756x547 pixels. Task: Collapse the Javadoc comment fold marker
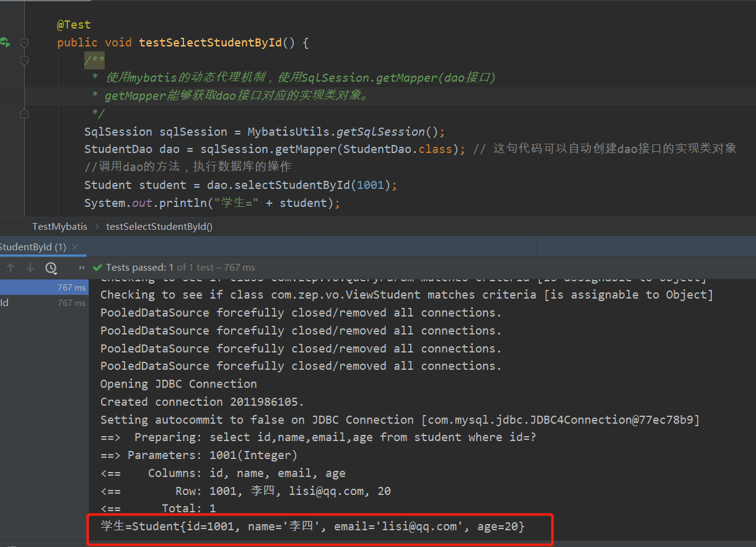click(x=24, y=61)
